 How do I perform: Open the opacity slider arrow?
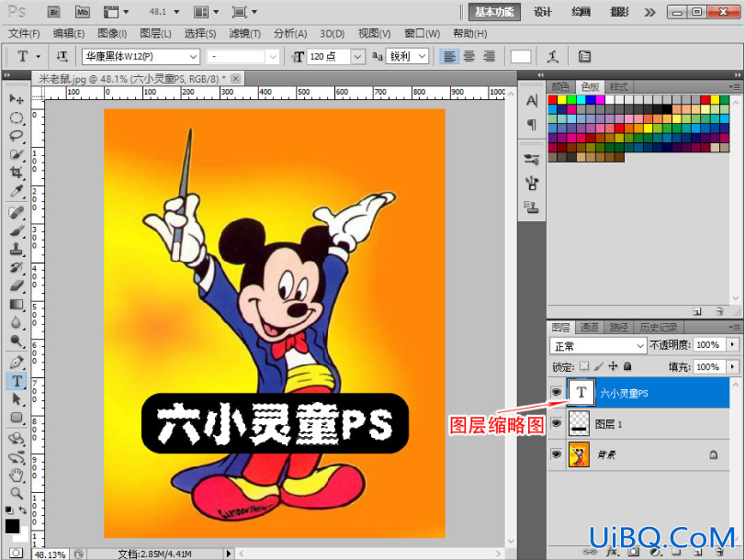[733, 344]
